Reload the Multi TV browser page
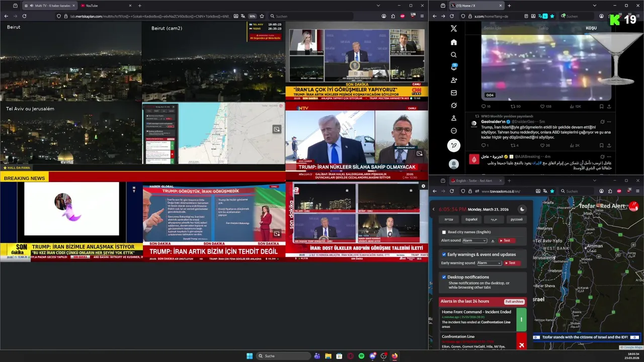The height and width of the screenshot is (362, 644). coord(24,16)
